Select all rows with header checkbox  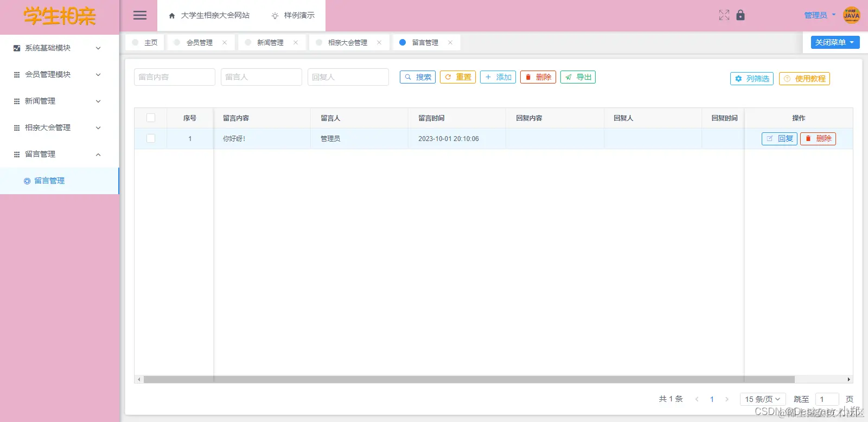point(151,118)
